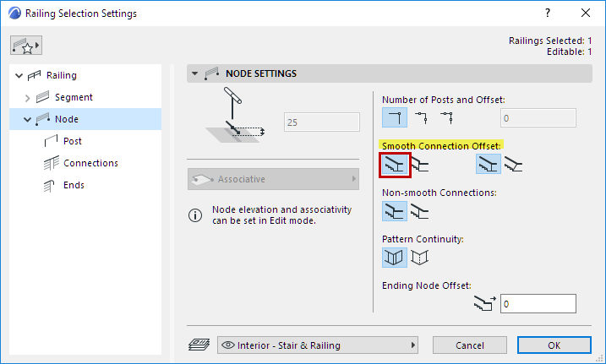Click the layer icon beside Interior dropdown

point(199,345)
